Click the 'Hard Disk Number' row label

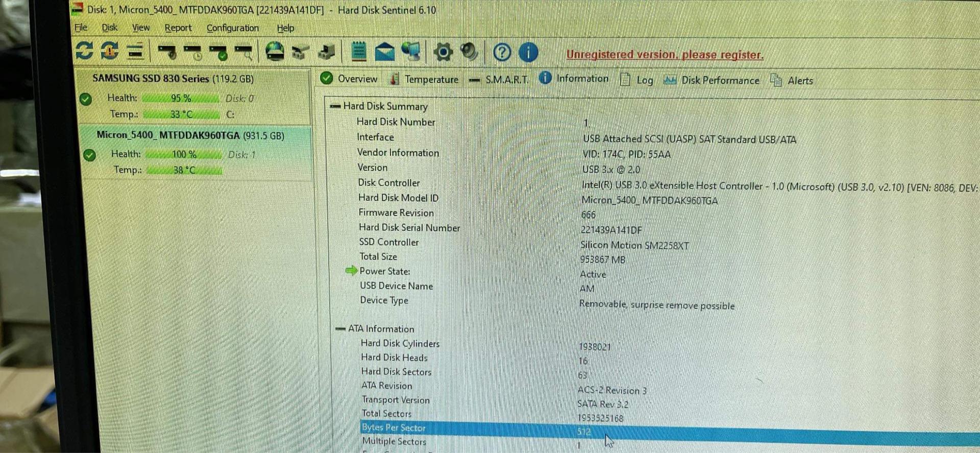click(x=396, y=122)
